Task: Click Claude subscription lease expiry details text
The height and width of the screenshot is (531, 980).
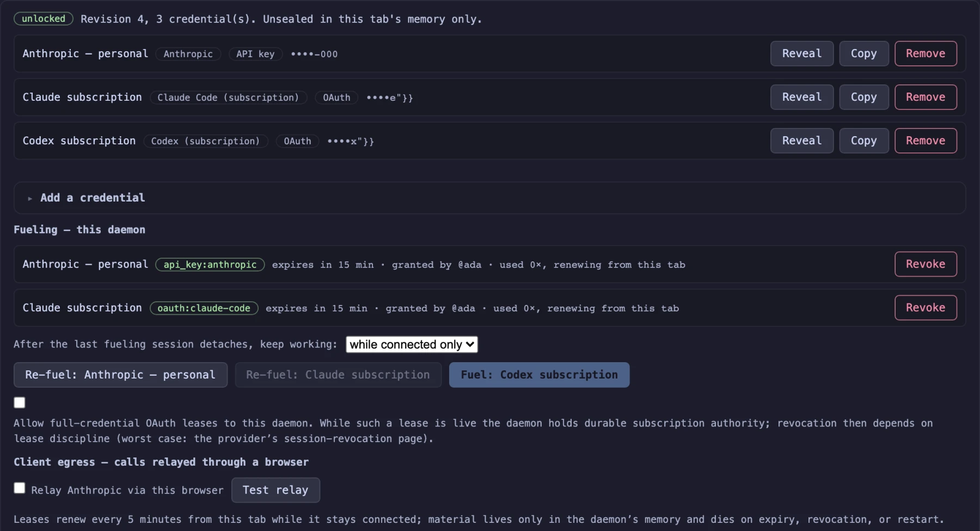Action: click(x=472, y=308)
